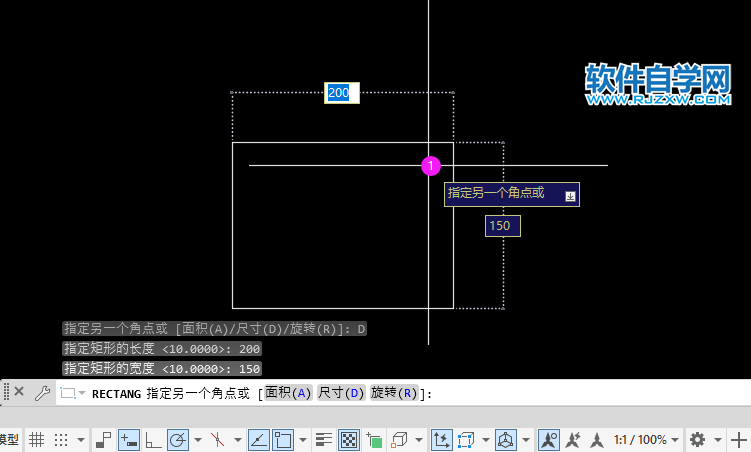
Task: Open command line customize wrench
Action: (43, 393)
